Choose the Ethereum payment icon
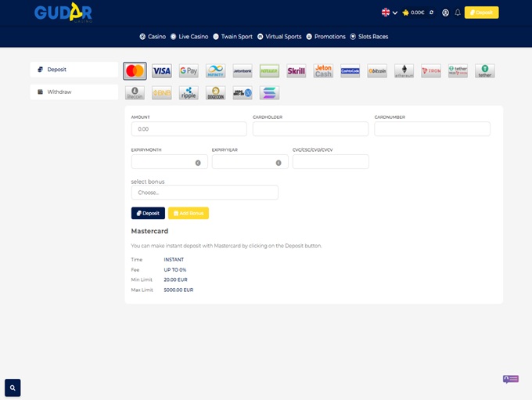 404,71
